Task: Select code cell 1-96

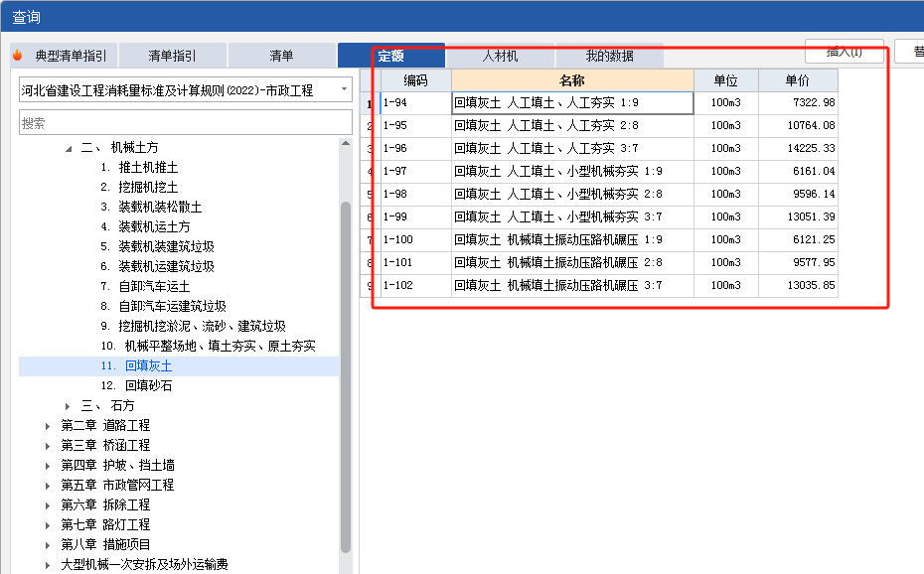Action: (x=415, y=149)
